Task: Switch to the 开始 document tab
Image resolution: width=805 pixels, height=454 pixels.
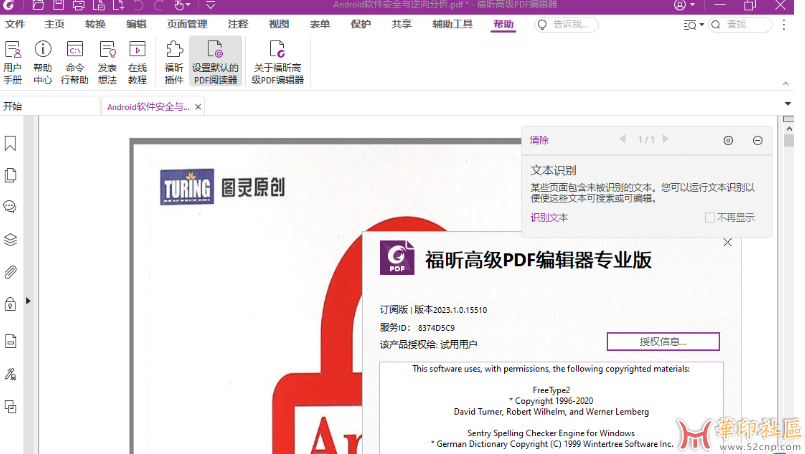Action: coord(50,106)
